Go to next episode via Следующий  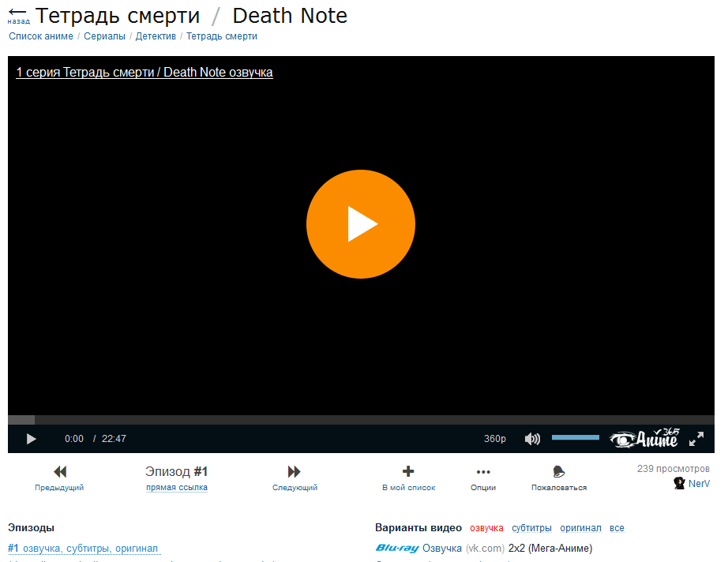click(x=295, y=478)
